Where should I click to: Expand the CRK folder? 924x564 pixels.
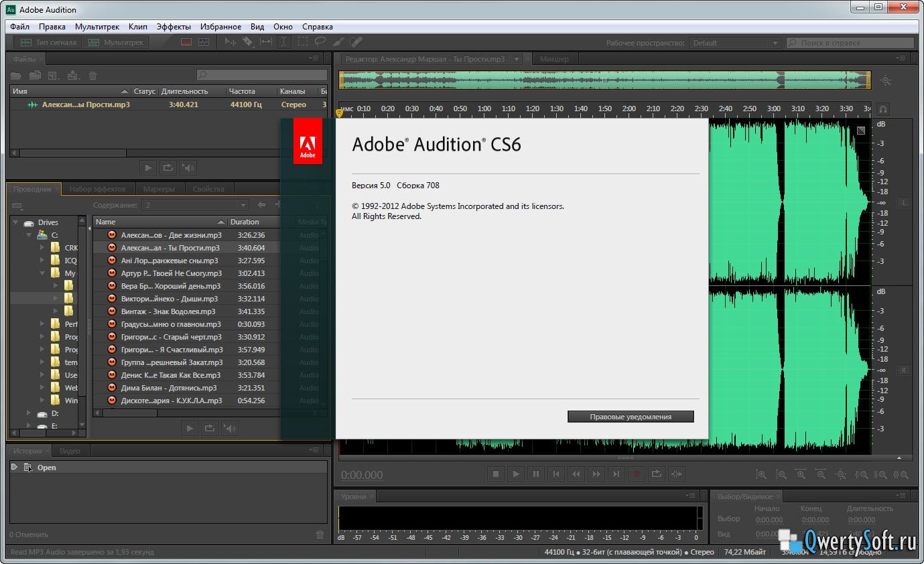tap(42, 248)
